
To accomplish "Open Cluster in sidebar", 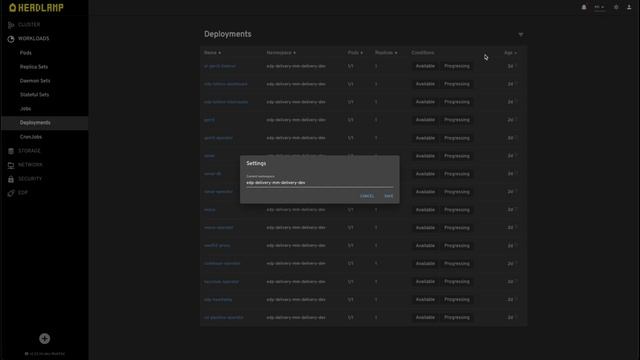I will (29, 25).
